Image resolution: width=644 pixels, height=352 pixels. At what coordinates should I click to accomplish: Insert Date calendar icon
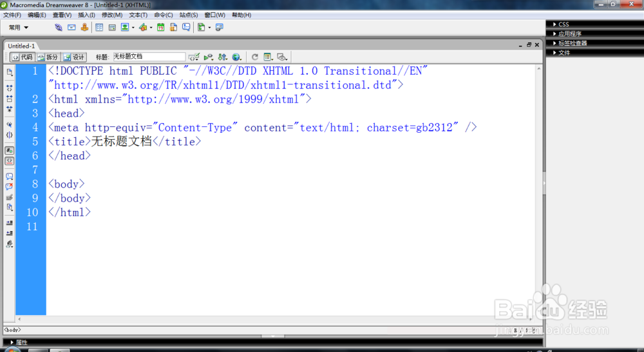160,28
